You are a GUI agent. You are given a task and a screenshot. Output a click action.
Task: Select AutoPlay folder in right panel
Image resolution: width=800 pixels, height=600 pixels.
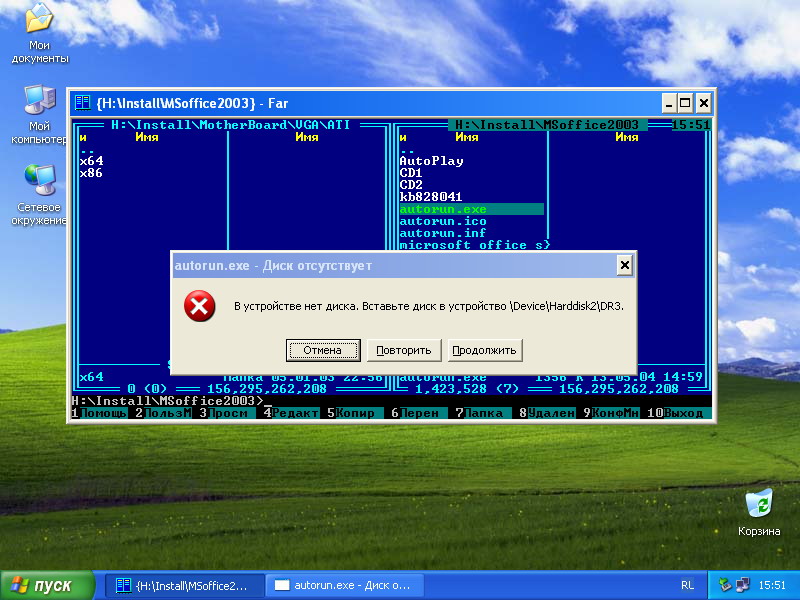(432, 161)
